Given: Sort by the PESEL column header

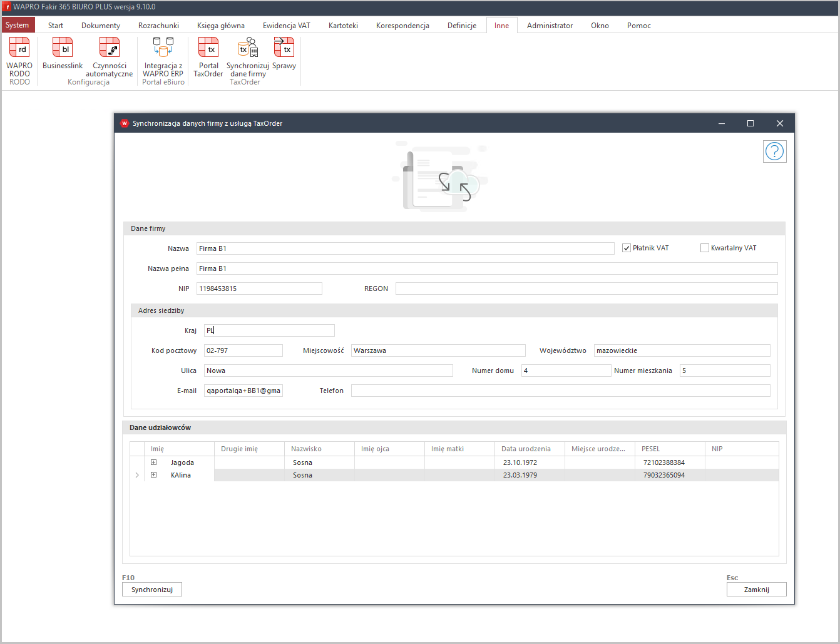Looking at the screenshot, I should tap(668, 449).
